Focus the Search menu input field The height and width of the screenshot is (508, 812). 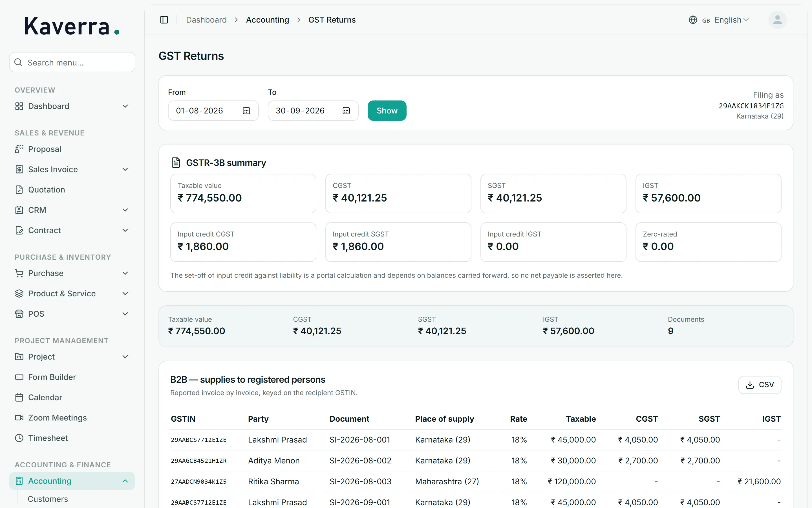[x=72, y=62]
